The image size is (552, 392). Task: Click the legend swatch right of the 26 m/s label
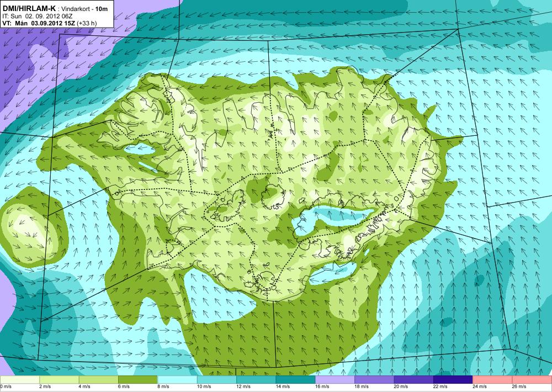tap(532, 380)
